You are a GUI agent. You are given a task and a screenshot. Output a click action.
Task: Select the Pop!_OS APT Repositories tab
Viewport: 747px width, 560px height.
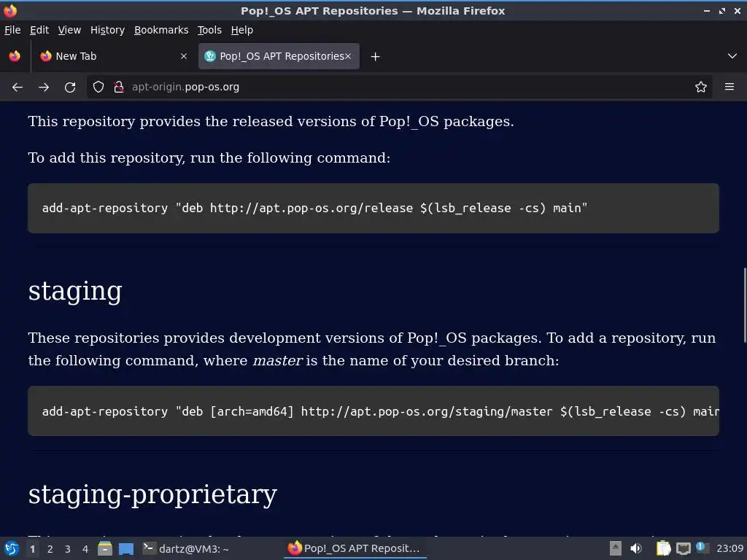coord(279,56)
